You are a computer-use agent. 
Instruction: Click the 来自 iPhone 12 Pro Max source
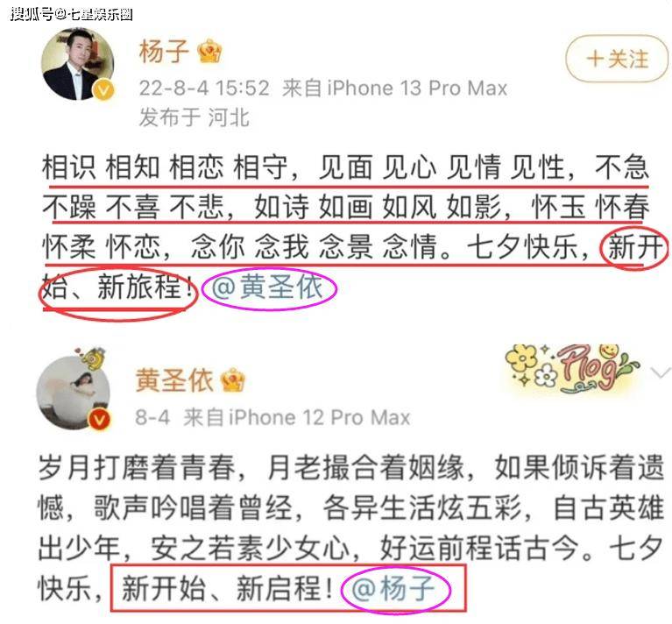pos(296,417)
